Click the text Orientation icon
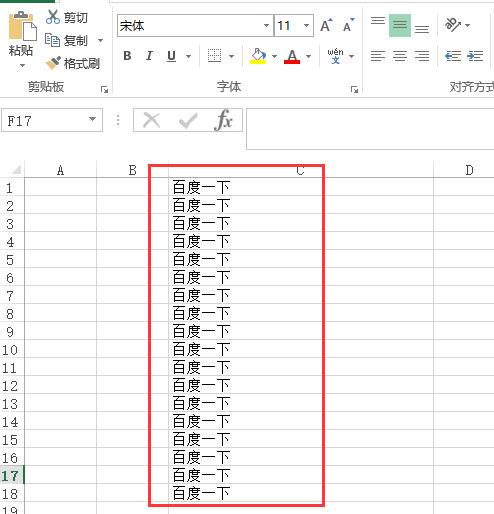Image resolution: width=494 pixels, height=514 pixels. pyautogui.click(x=453, y=25)
